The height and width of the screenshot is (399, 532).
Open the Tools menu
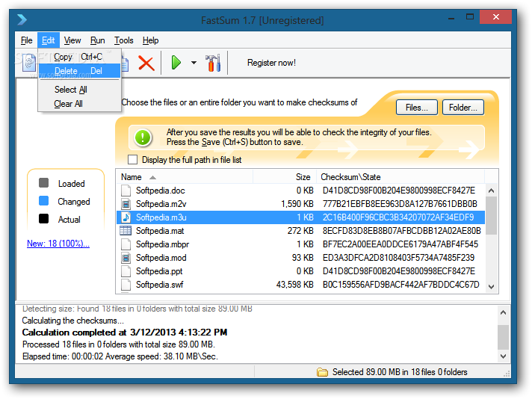(124, 40)
